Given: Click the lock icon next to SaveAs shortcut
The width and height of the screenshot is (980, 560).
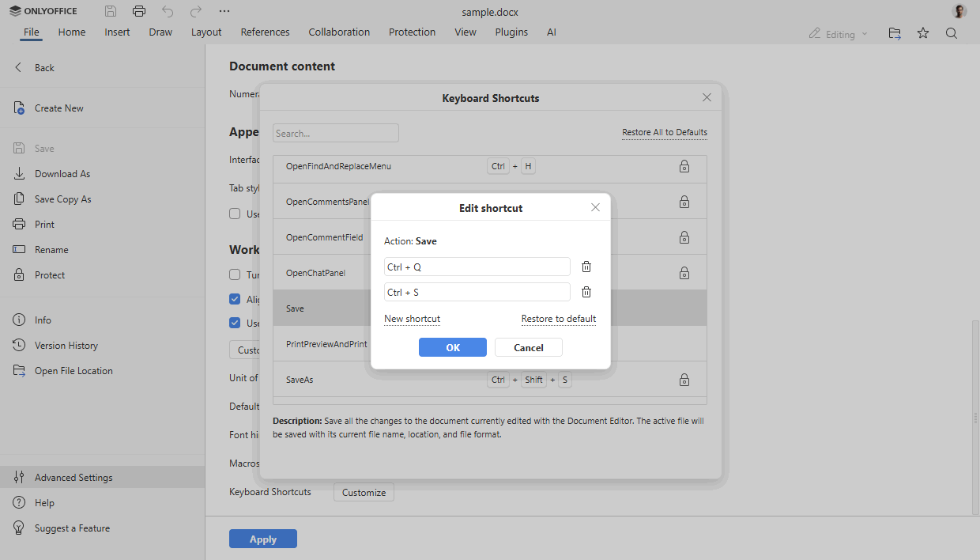Looking at the screenshot, I should point(684,380).
